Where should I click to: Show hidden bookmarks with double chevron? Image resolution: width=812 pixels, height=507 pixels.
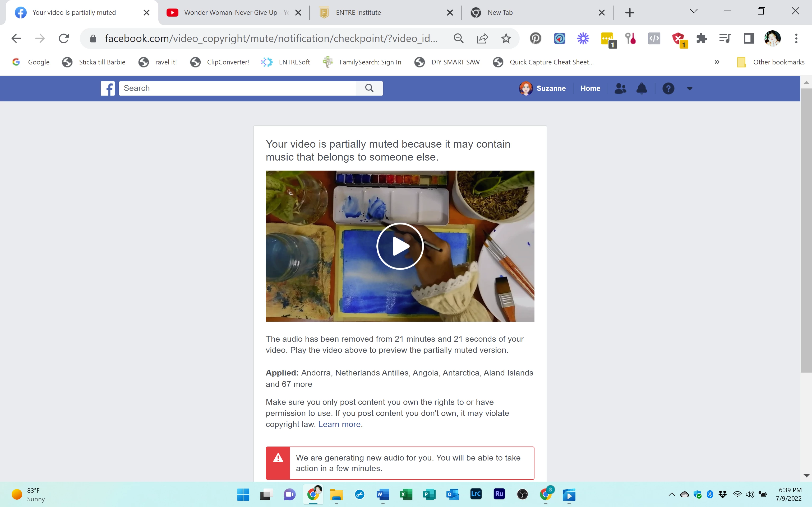tap(717, 62)
